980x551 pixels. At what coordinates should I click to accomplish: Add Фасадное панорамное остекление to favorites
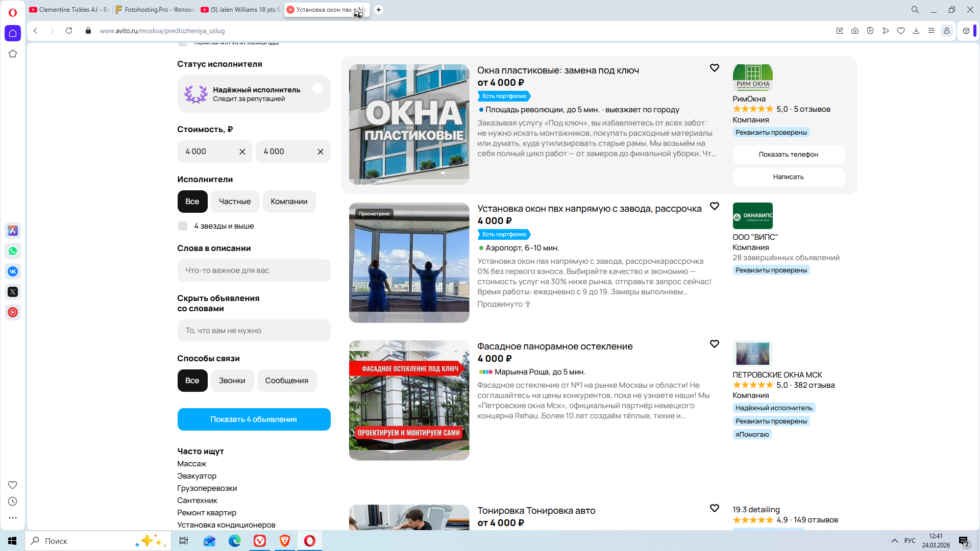[714, 344]
